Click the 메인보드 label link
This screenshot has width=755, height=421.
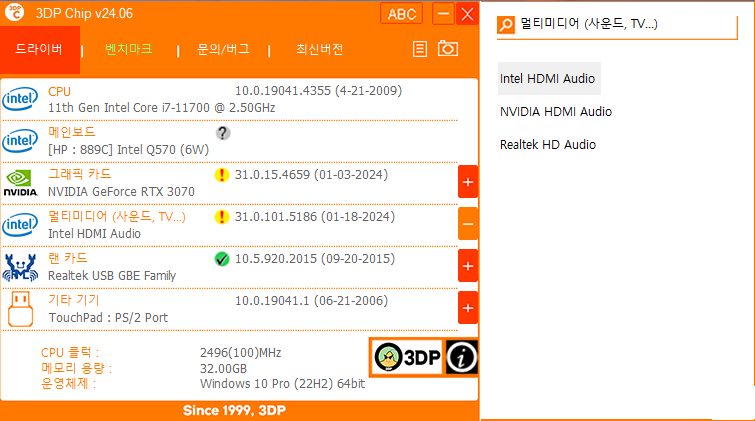tap(72, 132)
